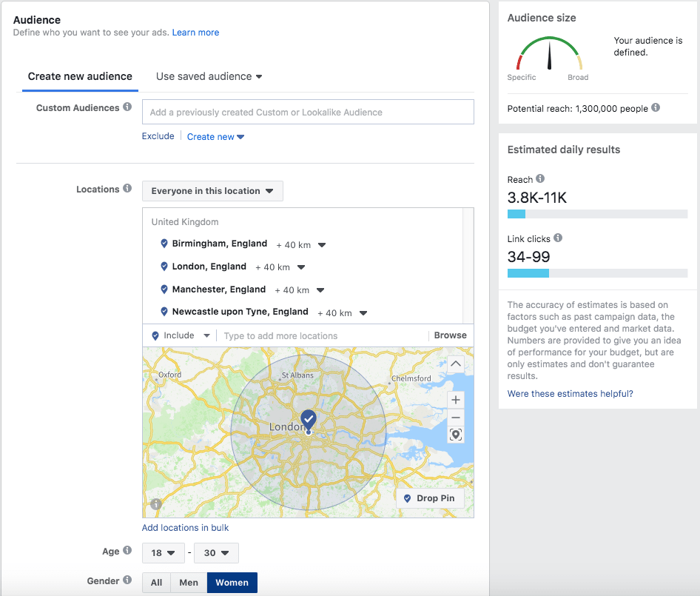The image size is (700, 596).
Task: Select Women gender option
Action: point(232,583)
